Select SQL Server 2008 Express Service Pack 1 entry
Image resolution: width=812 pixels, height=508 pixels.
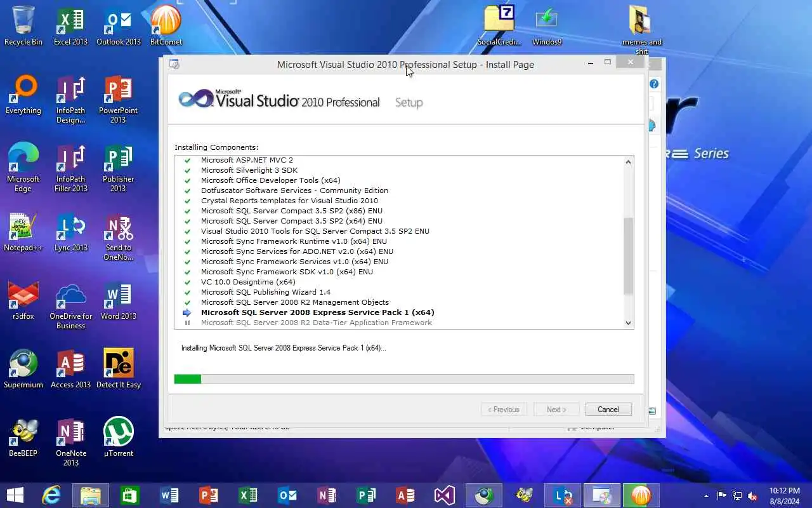click(318, 312)
